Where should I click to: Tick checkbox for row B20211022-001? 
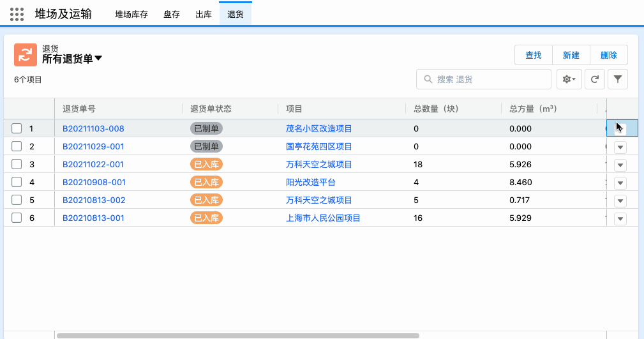(x=17, y=164)
